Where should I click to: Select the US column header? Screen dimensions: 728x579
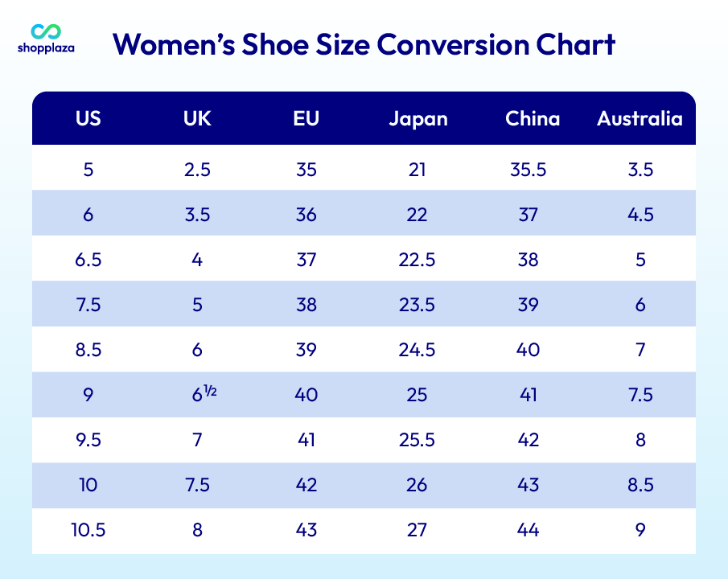pos(88,119)
